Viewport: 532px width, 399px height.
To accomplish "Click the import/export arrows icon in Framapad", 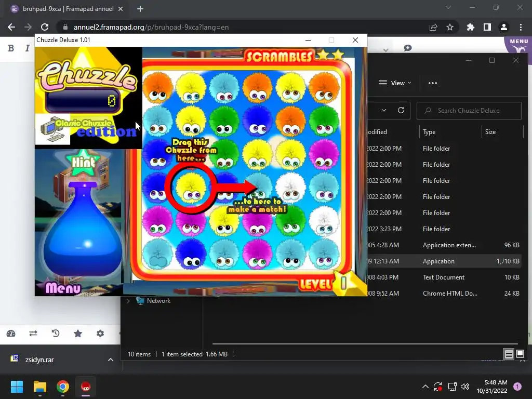I will 33,334.
